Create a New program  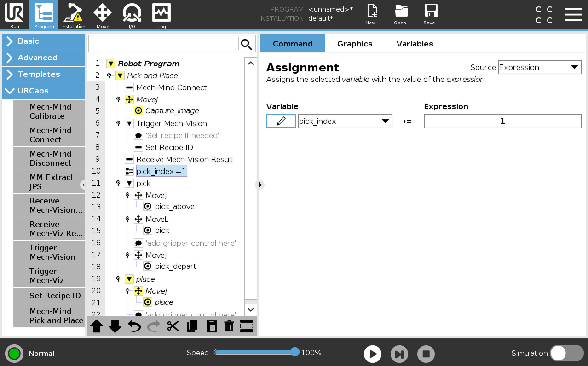pyautogui.click(x=372, y=15)
